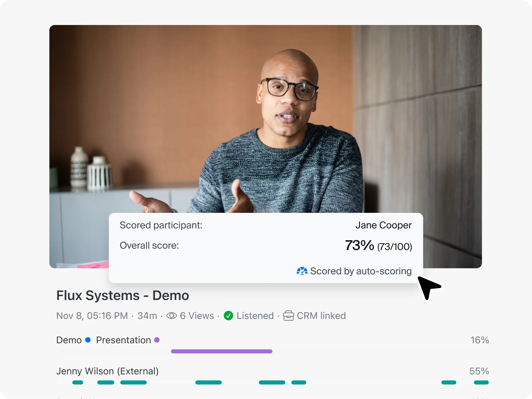Select the Presentation topic label
This screenshot has height=399, width=532.
point(123,340)
